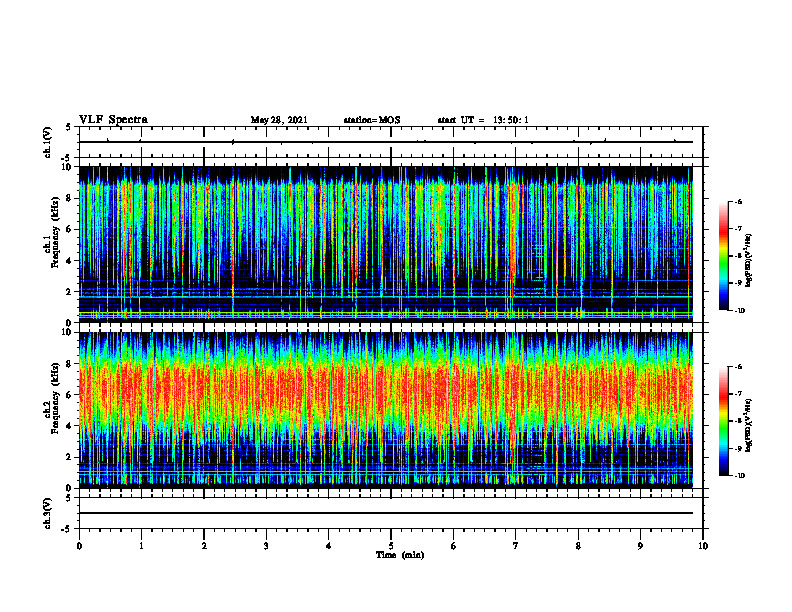Click the "station=MOS" header label

point(372,120)
